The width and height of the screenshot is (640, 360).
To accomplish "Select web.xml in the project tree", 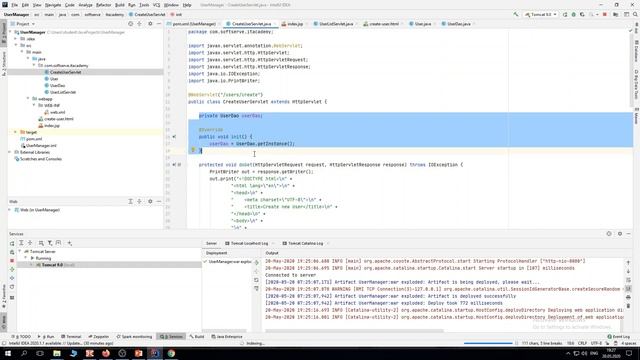I will 57,112.
